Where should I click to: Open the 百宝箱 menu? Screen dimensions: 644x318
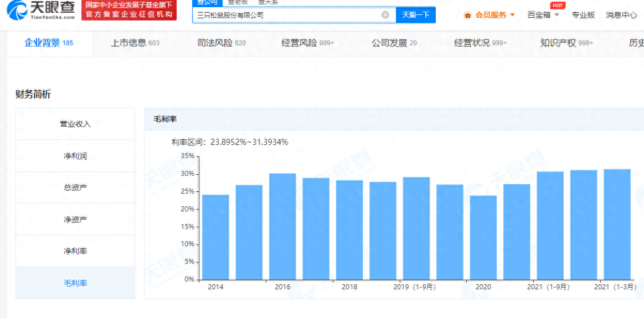point(539,15)
